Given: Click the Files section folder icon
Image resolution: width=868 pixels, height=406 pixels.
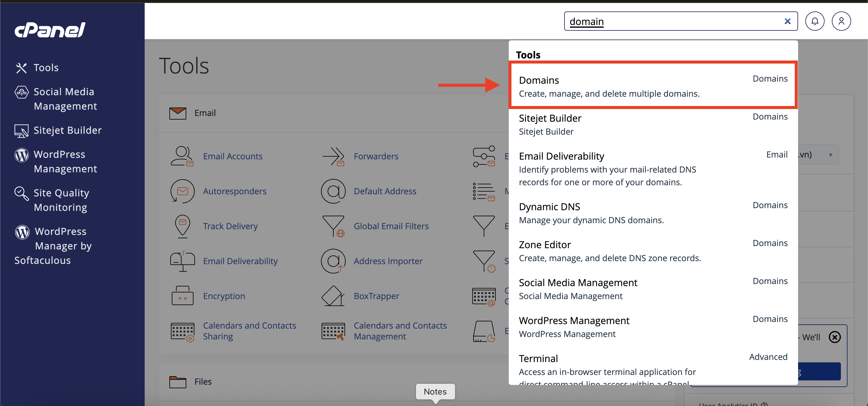Looking at the screenshot, I should [178, 382].
